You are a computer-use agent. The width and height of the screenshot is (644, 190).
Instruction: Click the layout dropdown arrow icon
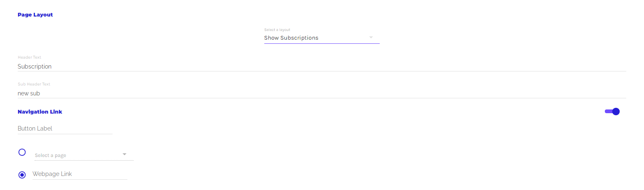pyautogui.click(x=371, y=38)
